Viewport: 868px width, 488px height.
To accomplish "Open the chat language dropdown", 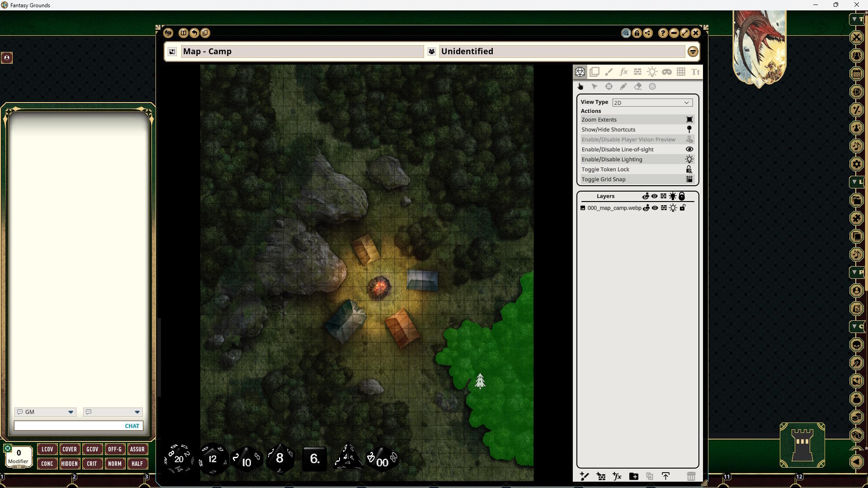I will 113,412.
